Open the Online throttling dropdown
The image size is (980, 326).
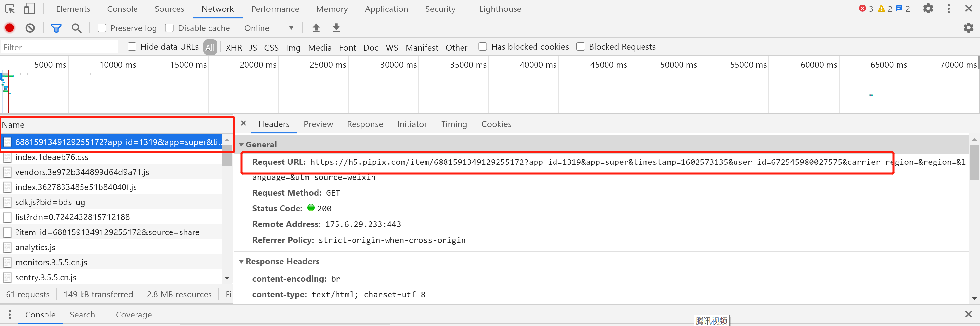pos(269,28)
